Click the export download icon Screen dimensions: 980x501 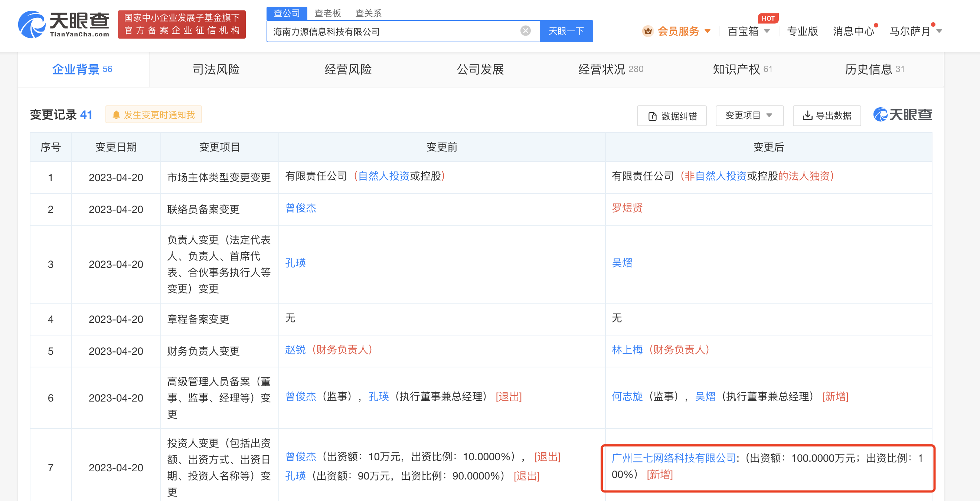(x=807, y=115)
